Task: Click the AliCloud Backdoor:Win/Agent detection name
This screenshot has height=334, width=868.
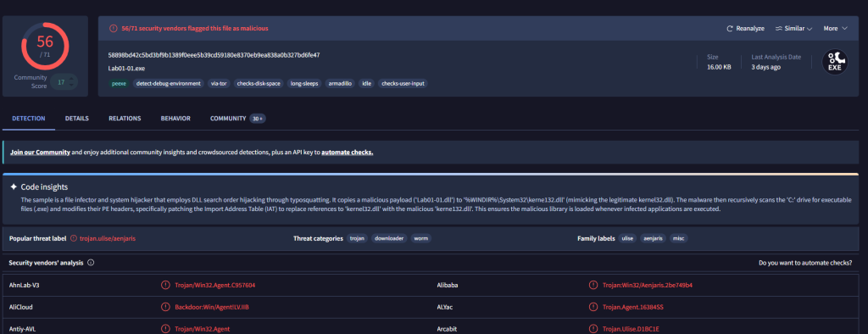Action: [x=212, y=307]
